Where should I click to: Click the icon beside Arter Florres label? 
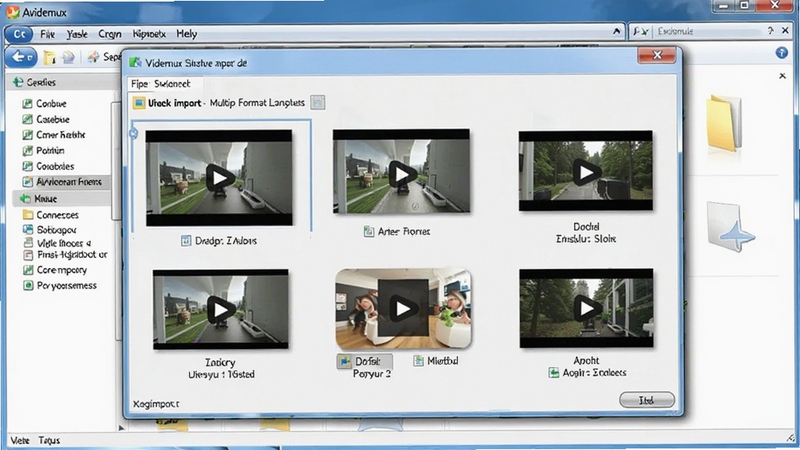(368, 232)
